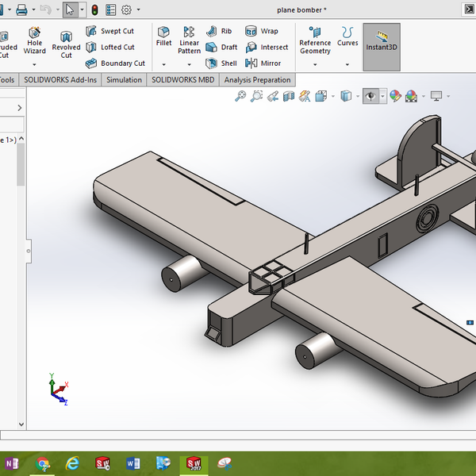Screen dimensions: 476x476
Task: Choose the Linear Pattern tool
Action: pyautogui.click(x=189, y=40)
